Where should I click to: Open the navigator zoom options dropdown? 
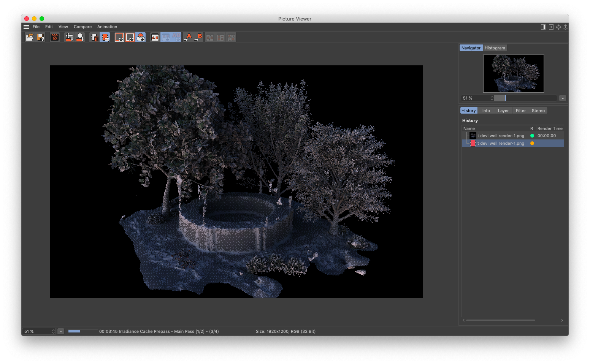(563, 98)
